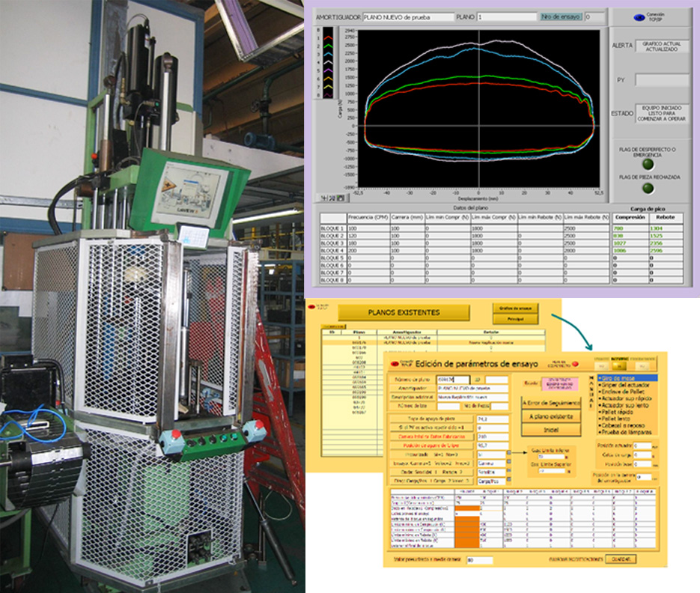Select the dark magenta plot 8 legend icon
Screen dimensions: 700x593
tap(328, 94)
